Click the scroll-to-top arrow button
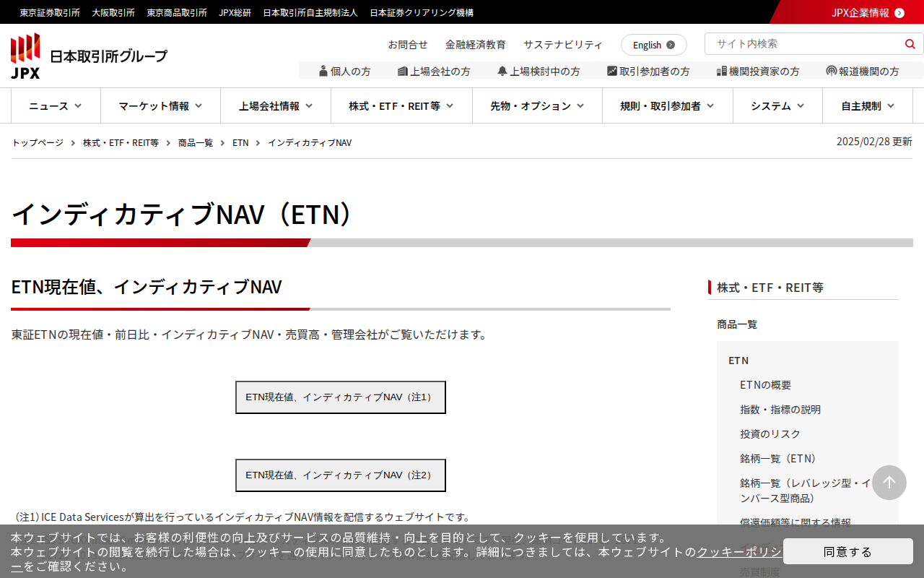This screenshot has height=578, width=924. (x=889, y=483)
